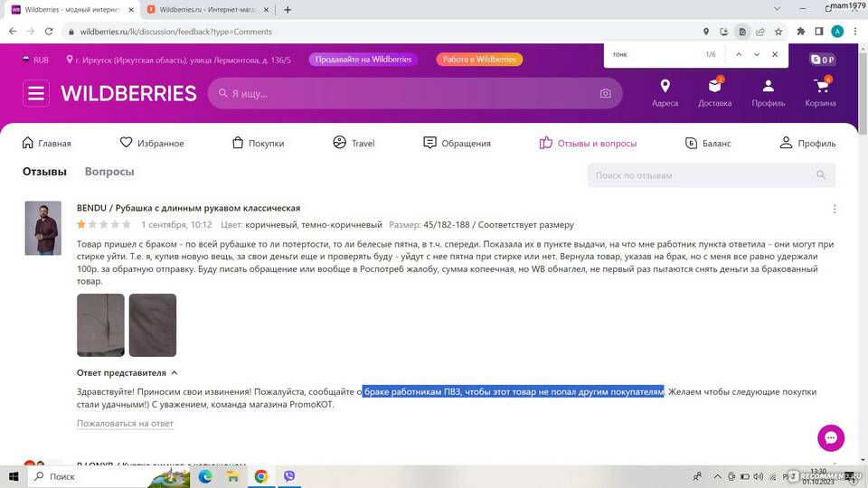Open Windows Start menu
868x488 pixels.
(14, 475)
